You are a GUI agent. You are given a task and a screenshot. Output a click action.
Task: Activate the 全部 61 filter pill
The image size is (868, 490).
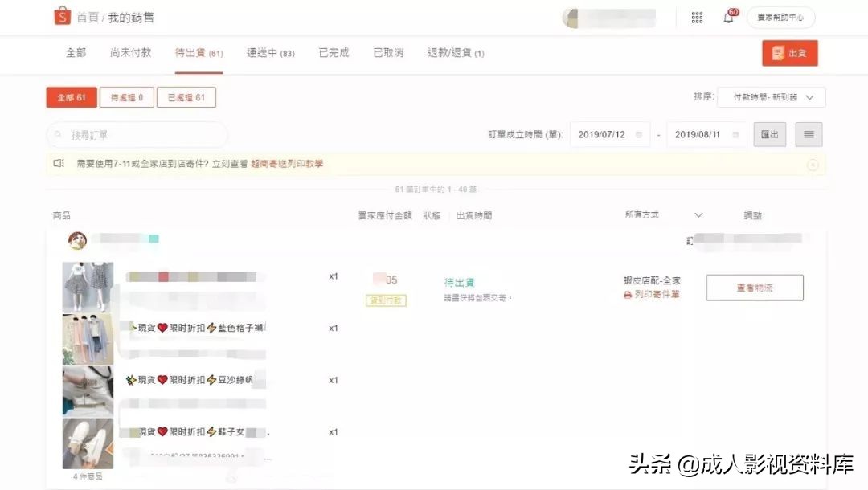[x=71, y=96]
